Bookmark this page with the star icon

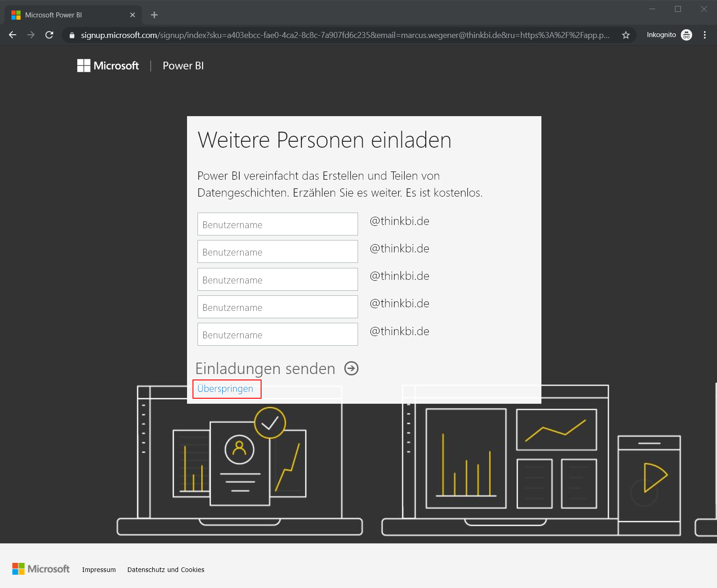[x=626, y=35]
